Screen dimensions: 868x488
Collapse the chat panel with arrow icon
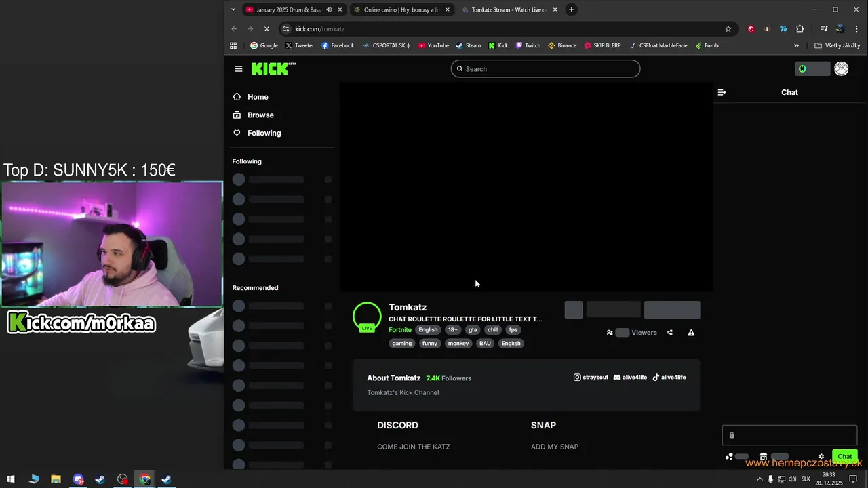722,92
